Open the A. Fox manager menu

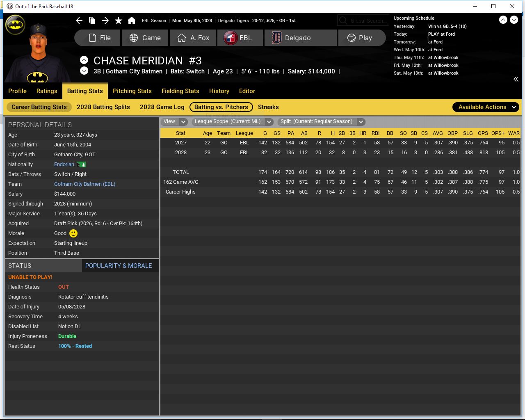194,38
